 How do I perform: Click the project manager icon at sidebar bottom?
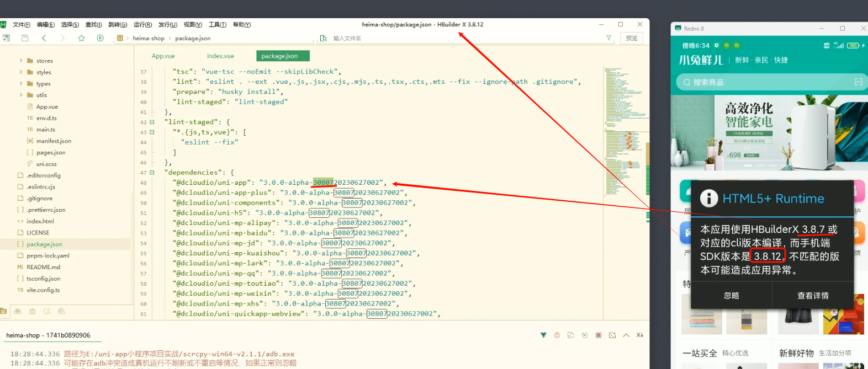tap(3, 311)
